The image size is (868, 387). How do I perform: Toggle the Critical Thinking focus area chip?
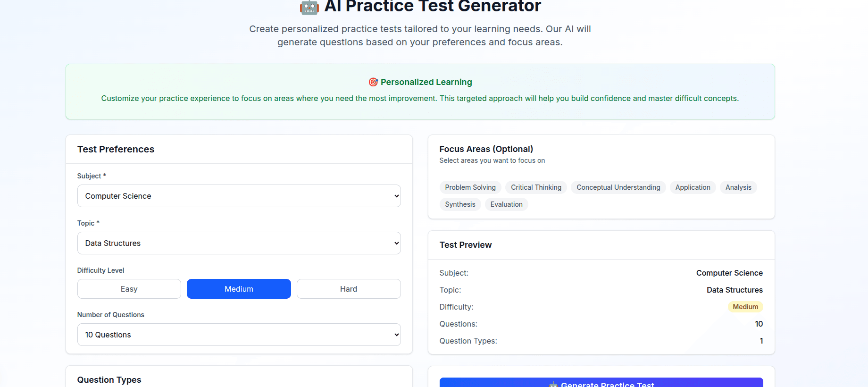point(536,187)
